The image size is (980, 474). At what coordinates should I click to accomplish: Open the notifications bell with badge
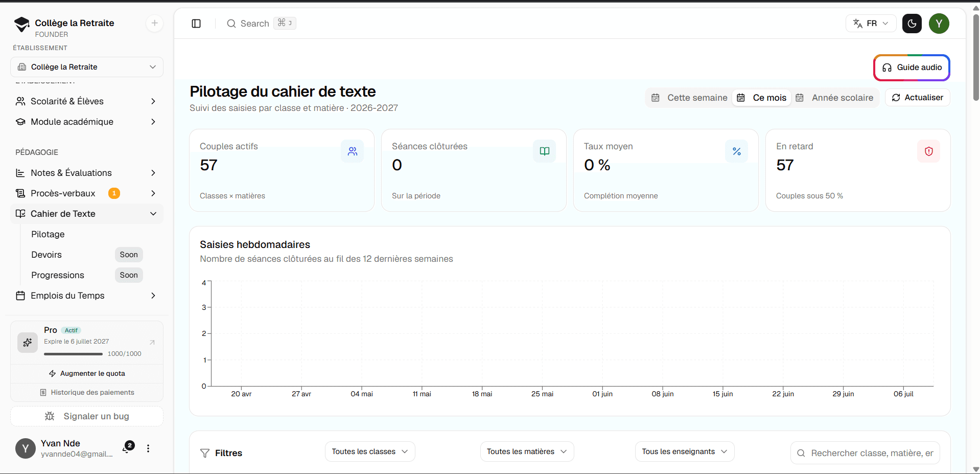(127, 448)
